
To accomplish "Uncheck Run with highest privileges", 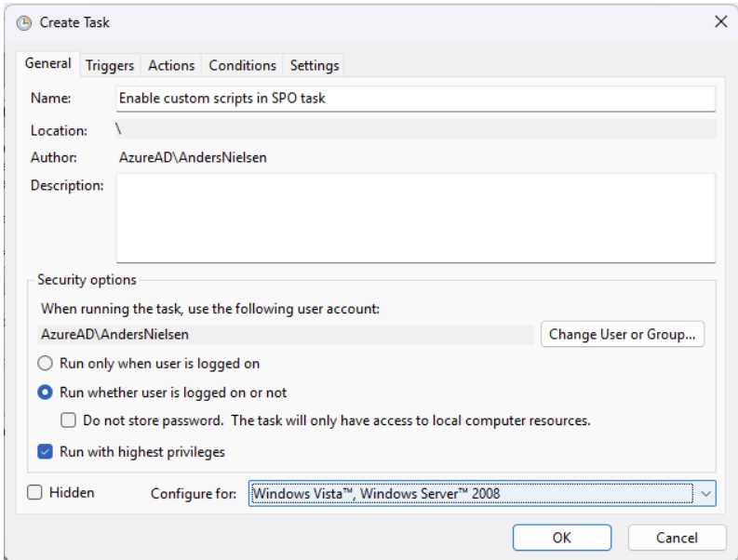I will pos(45,452).
